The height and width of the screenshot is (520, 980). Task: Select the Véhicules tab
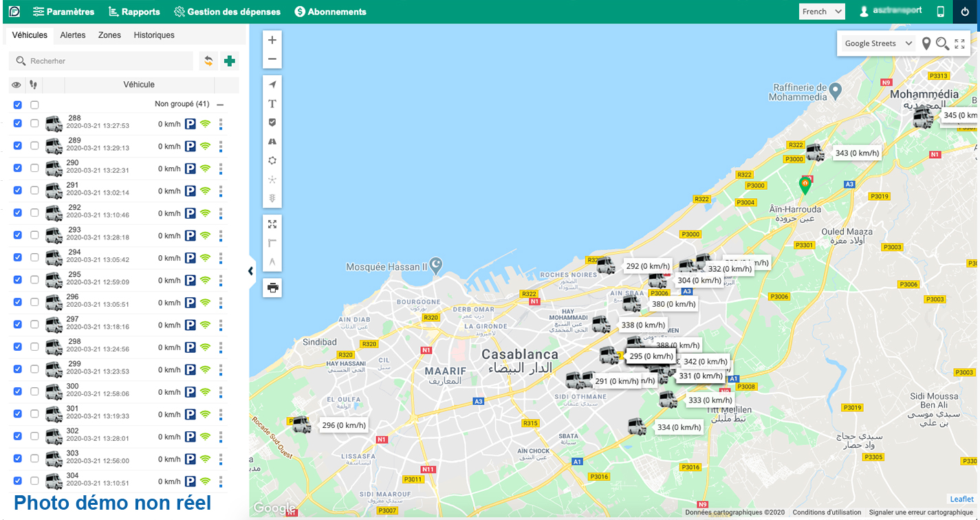coord(30,35)
